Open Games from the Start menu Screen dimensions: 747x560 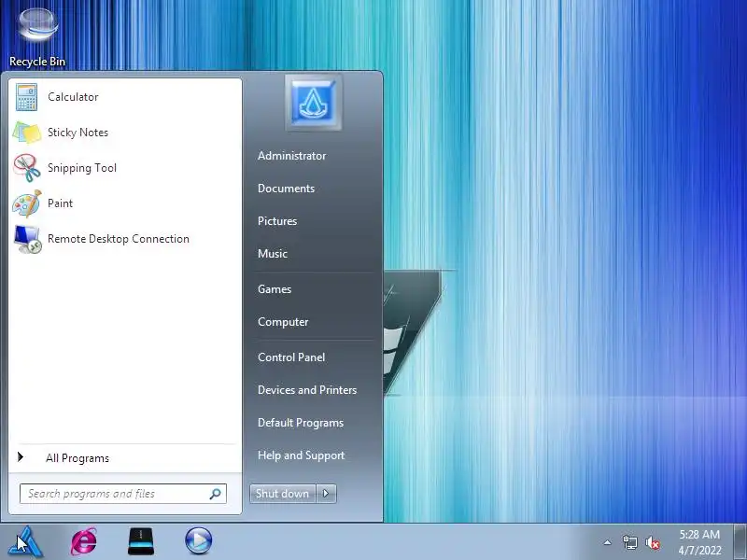(275, 289)
